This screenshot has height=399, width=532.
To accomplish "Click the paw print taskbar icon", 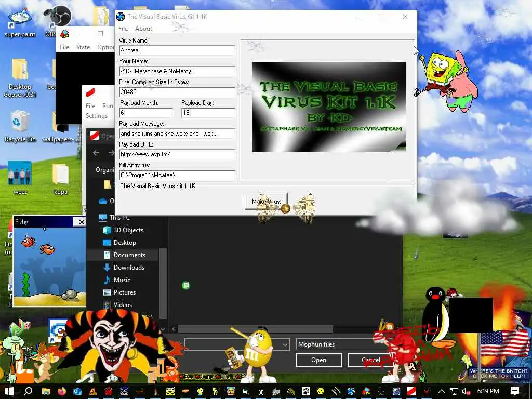I will [306, 391].
